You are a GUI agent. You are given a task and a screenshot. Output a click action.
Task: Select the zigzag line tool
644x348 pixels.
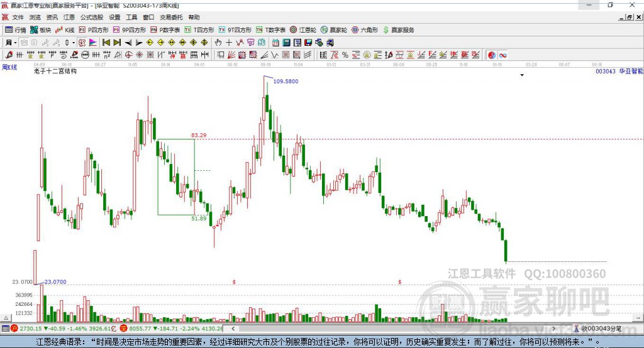point(275,55)
